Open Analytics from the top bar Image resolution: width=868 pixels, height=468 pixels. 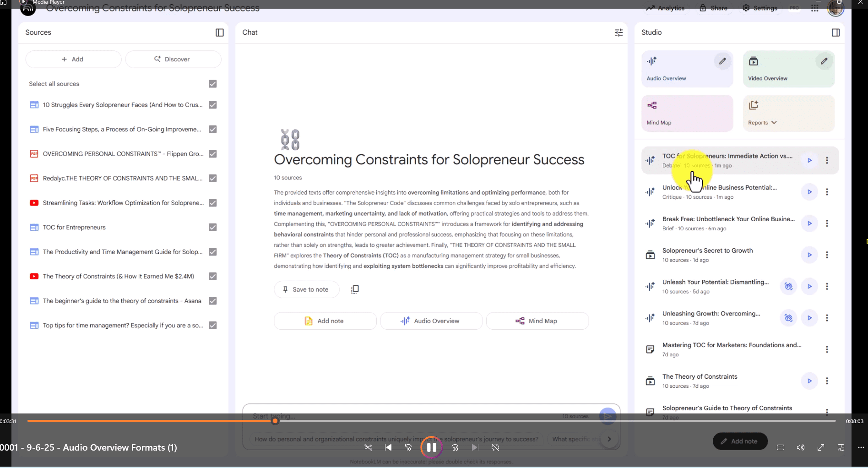[665, 8]
